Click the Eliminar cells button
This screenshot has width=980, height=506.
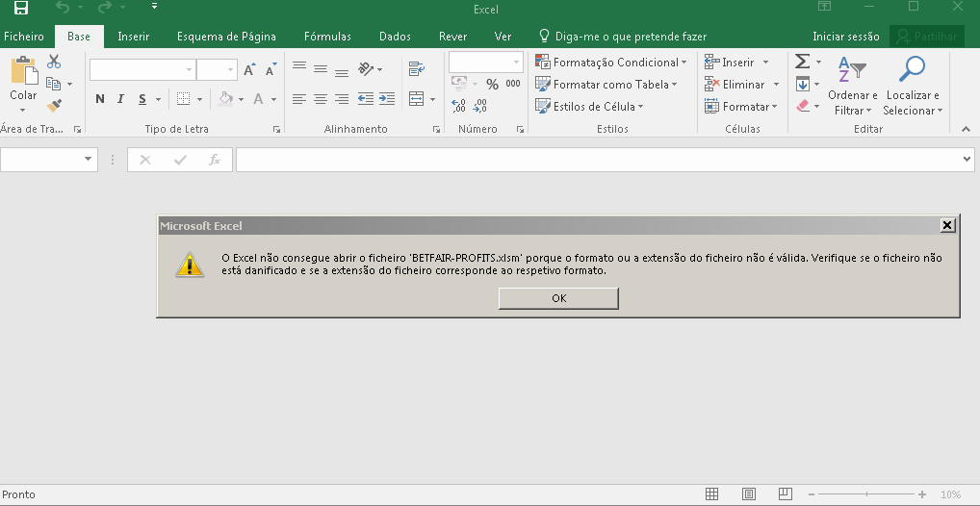click(735, 85)
